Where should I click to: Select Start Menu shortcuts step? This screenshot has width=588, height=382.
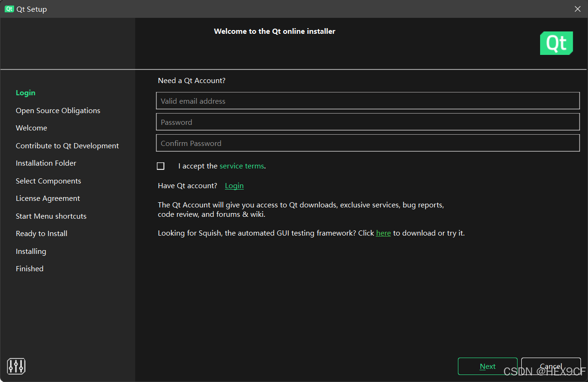51,216
